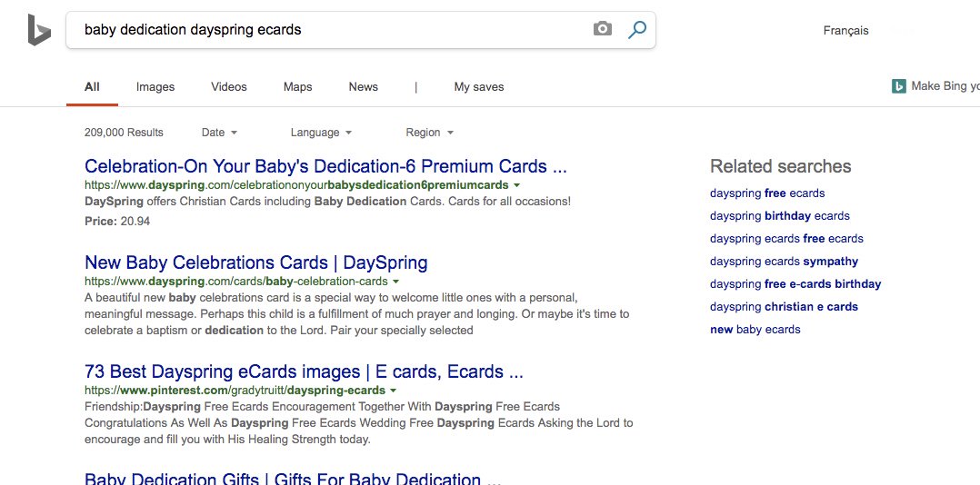Switch to the Maps tab

(x=297, y=87)
